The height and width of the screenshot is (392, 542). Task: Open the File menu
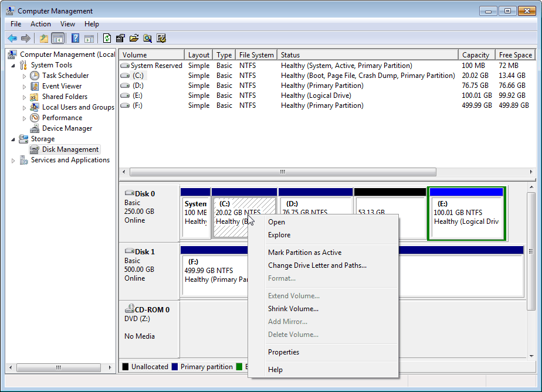(x=16, y=24)
